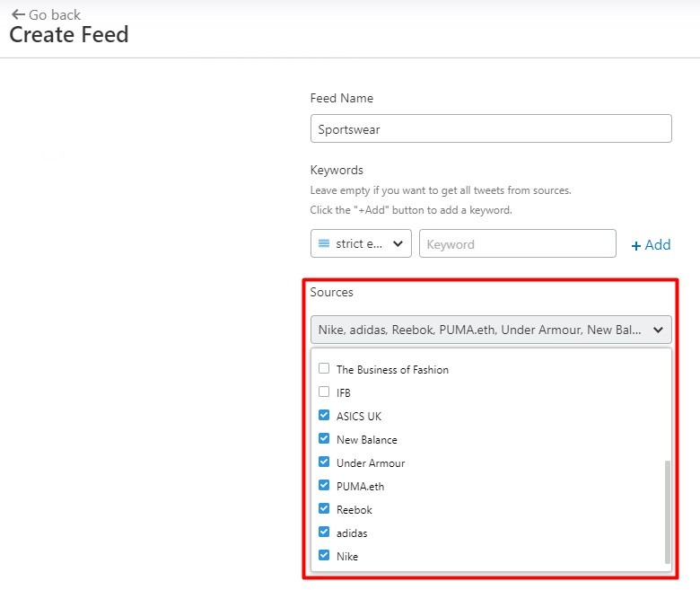Screen dimensions: 700x590
Task: Untick the Under Armour checkbox
Action: (324, 462)
